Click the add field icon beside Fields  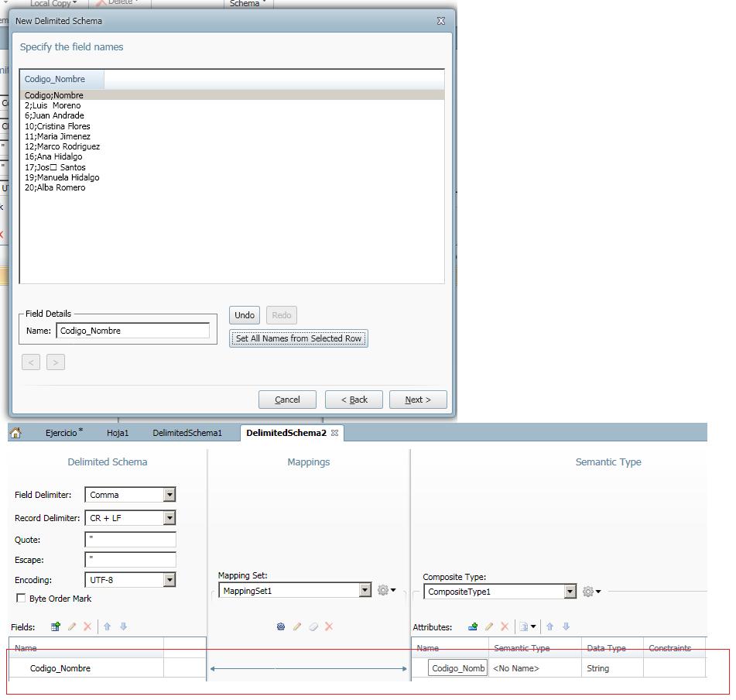click(x=56, y=626)
